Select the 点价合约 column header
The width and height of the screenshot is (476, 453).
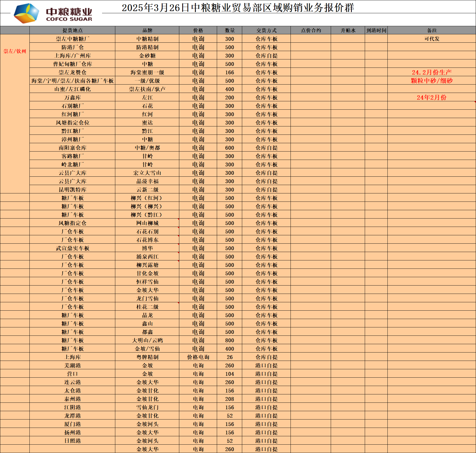(311, 31)
